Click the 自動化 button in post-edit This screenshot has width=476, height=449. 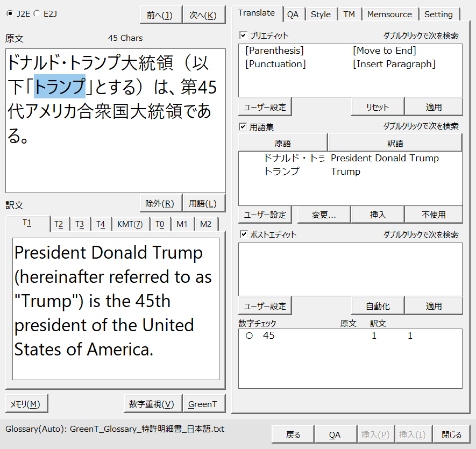378,306
